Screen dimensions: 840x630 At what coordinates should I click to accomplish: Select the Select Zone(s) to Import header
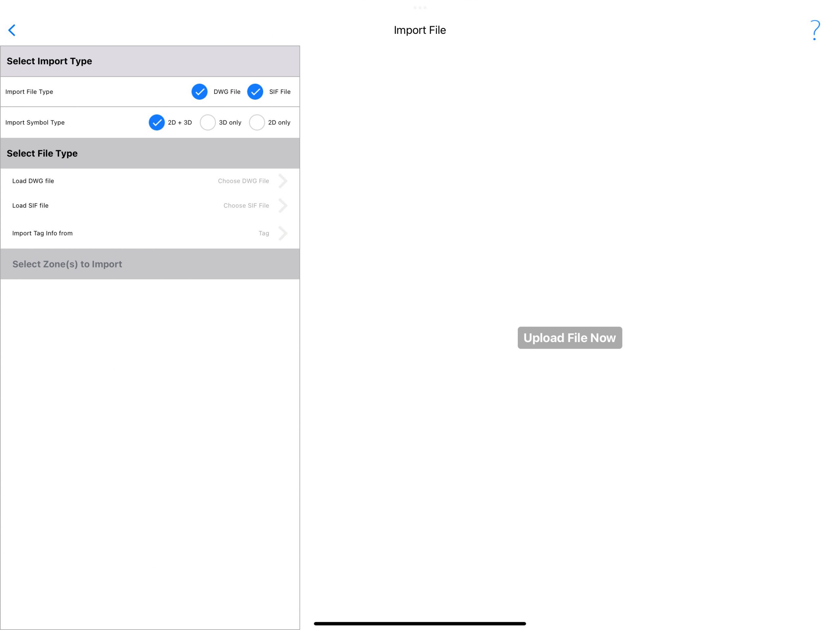[x=150, y=264]
